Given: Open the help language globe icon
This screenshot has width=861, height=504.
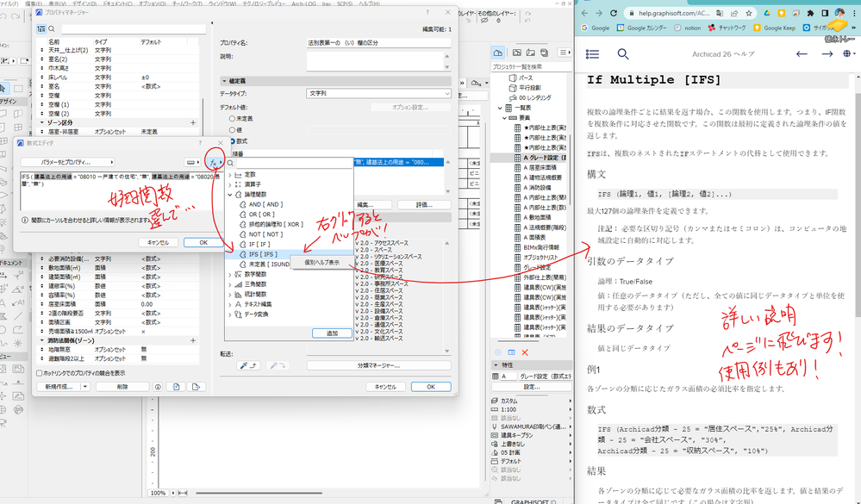Looking at the screenshot, I should tap(847, 53).
